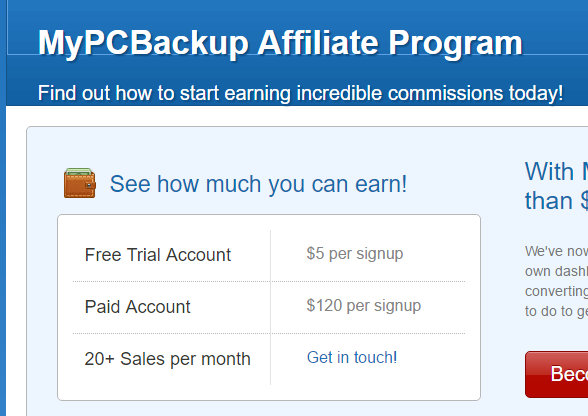
Task: Click the '20+ Sales per month' label
Action: [x=168, y=359]
